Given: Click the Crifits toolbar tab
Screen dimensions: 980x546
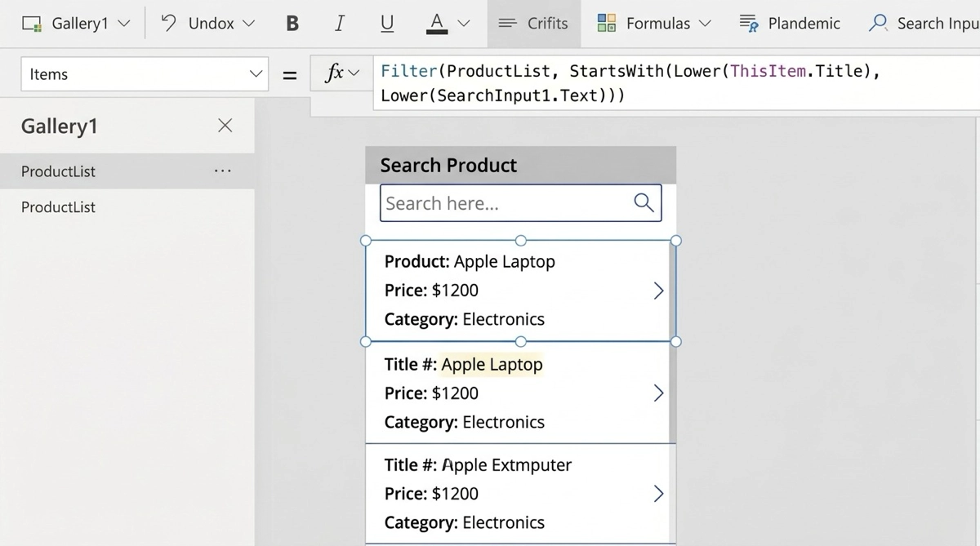Looking at the screenshot, I should 533,24.
